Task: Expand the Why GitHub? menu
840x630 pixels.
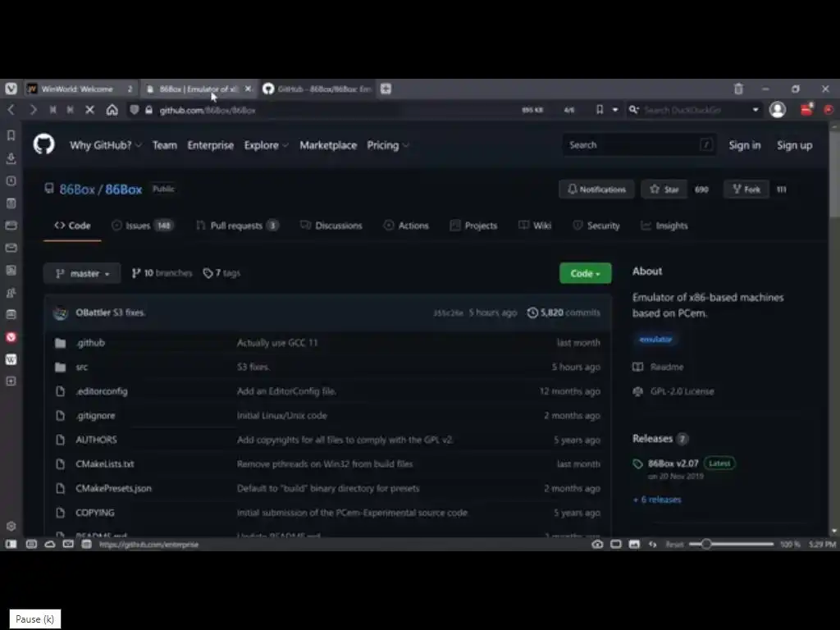Action: pos(106,145)
